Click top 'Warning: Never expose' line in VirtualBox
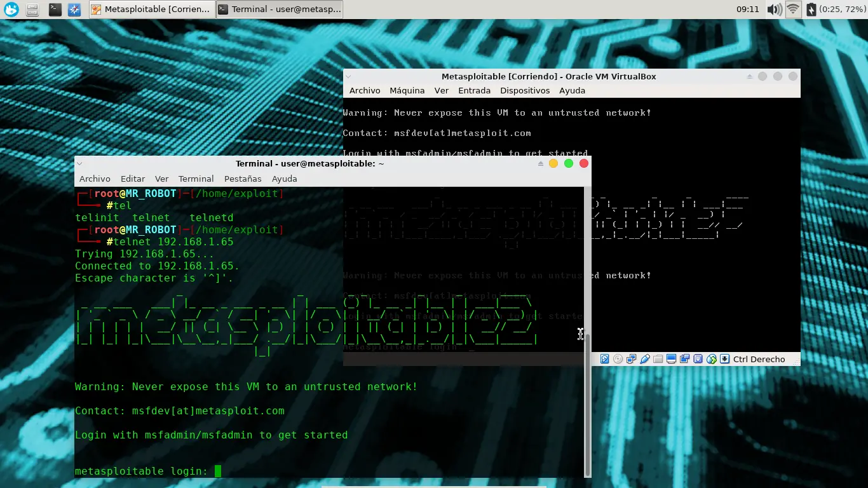This screenshot has width=868, height=488. coord(497,112)
